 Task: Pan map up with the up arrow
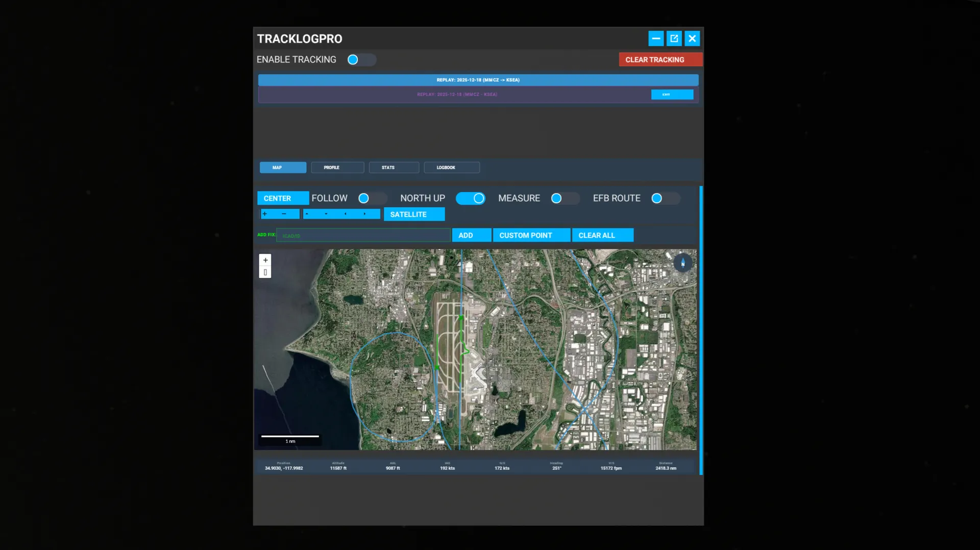click(x=307, y=214)
